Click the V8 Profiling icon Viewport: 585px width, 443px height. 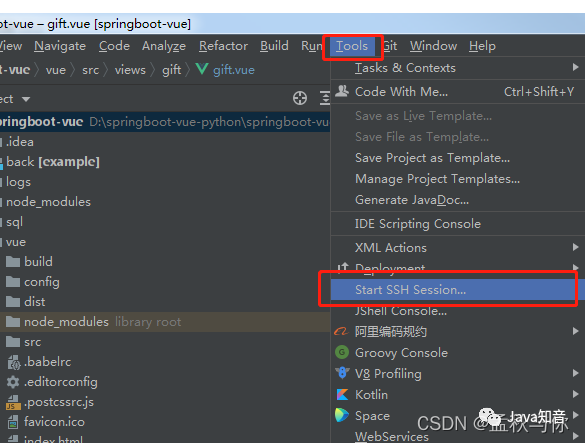[x=342, y=373]
